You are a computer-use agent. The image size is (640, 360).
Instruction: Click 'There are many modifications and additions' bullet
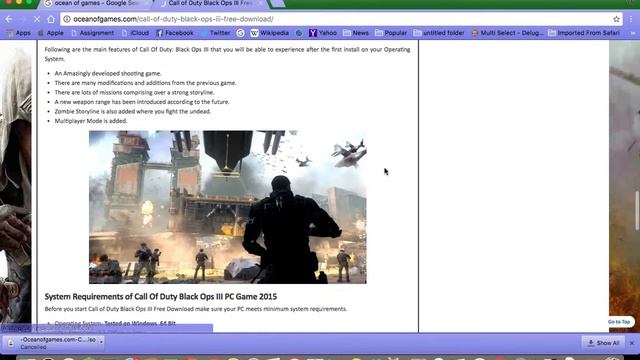point(145,83)
